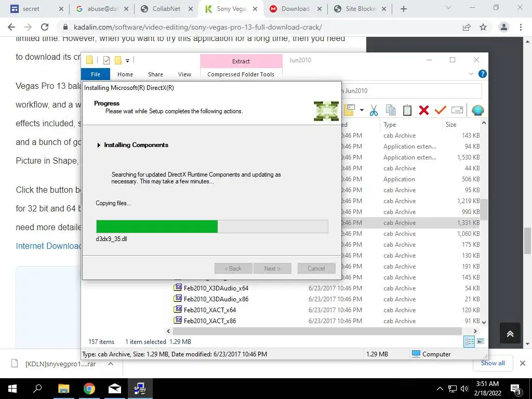Close the Chrome downloads bar
This screenshot has width=532, height=399.
pyautogui.click(x=523, y=363)
